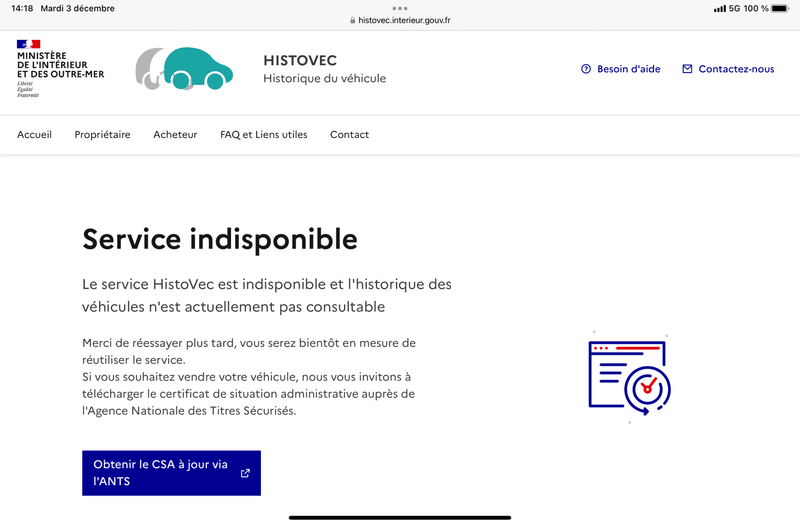Click 'Merci de réessayer plus tard' paragraph
The height and width of the screenshot is (525, 800).
click(249, 377)
